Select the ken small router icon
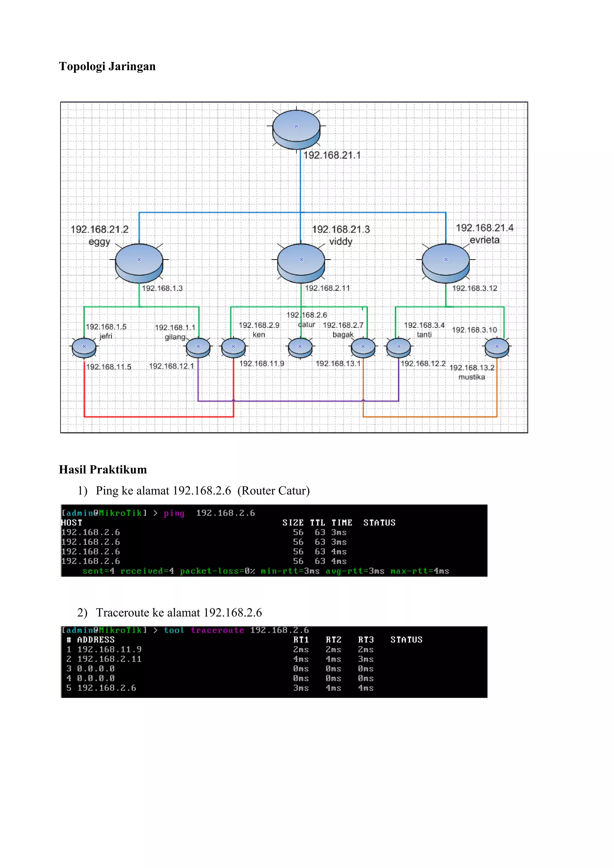The height and width of the screenshot is (868, 614). coord(234,348)
